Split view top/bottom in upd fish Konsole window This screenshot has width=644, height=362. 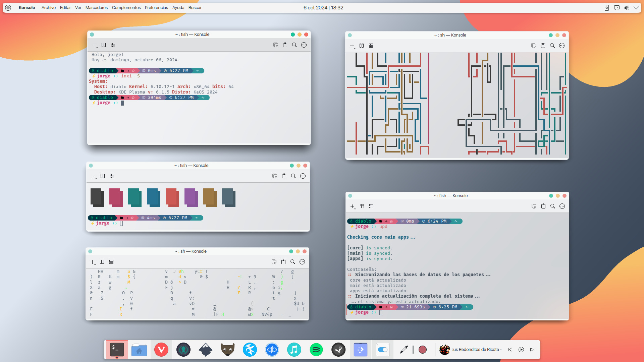pos(371,206)
